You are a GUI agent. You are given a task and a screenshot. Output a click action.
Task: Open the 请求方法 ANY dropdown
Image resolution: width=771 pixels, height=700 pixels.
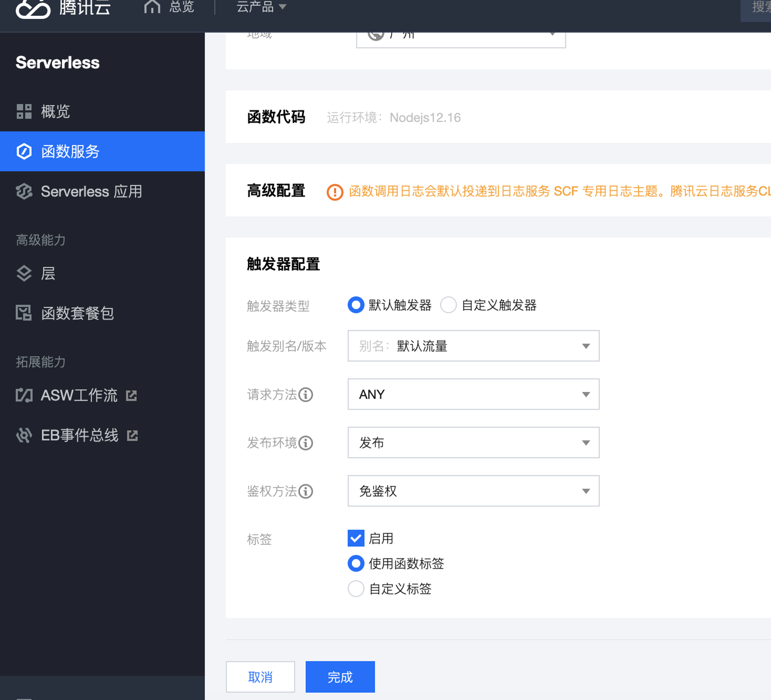473,394
